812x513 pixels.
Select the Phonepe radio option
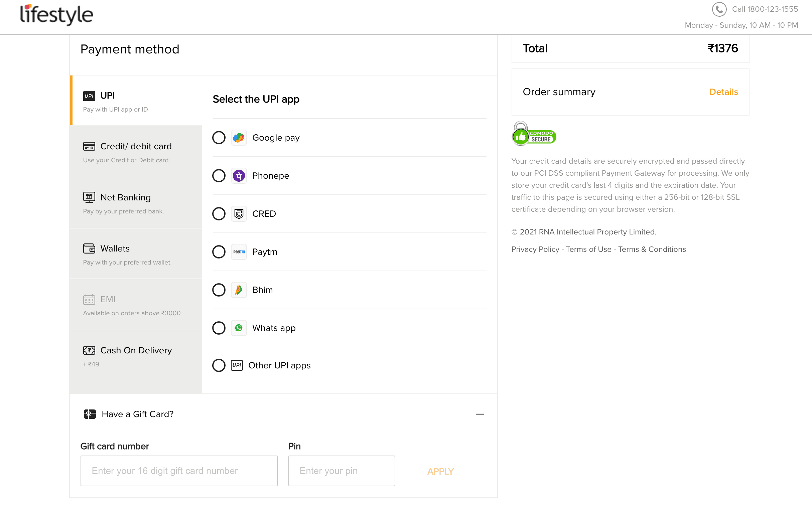[219, 176]
